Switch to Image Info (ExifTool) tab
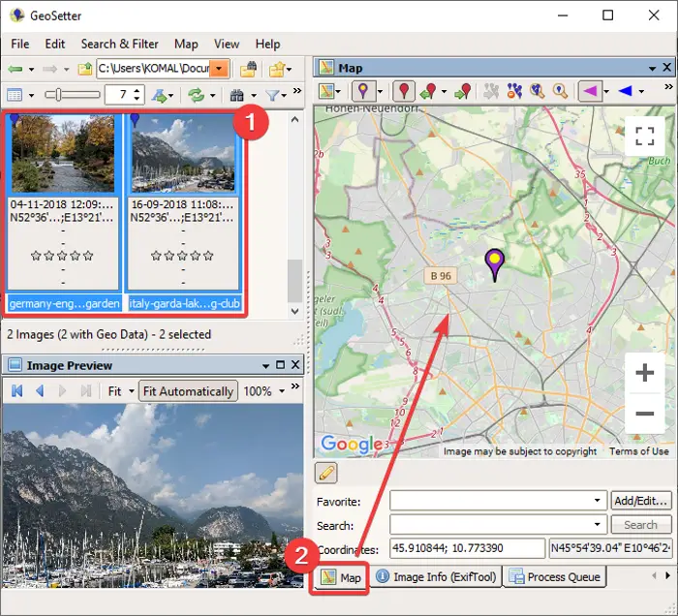 (436, 577)
